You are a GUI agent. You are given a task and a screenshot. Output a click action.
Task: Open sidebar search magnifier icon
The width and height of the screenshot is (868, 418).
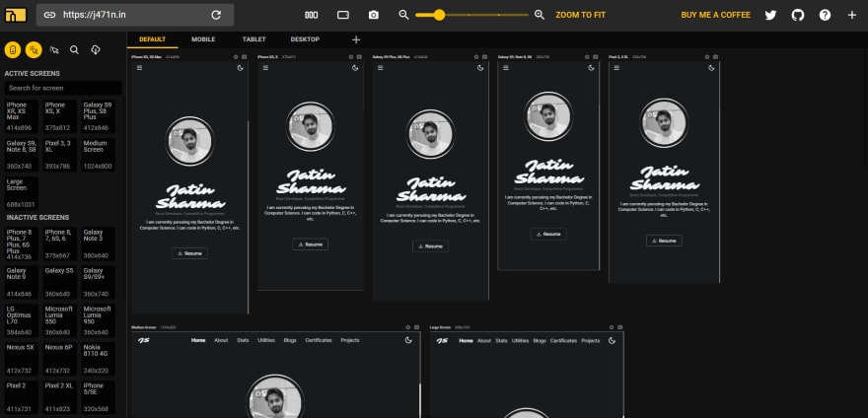coord(74,50)
